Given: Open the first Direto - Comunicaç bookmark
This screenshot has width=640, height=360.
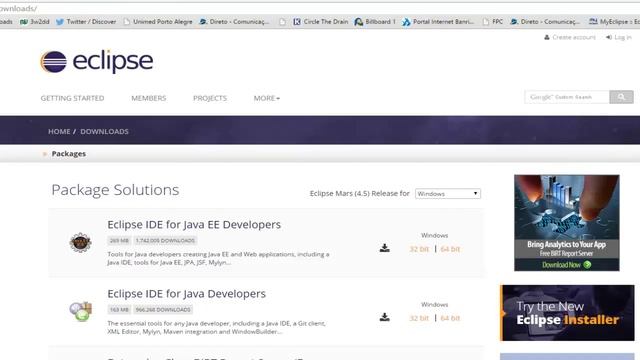Looking at the screenshot, I should [234, 22].
